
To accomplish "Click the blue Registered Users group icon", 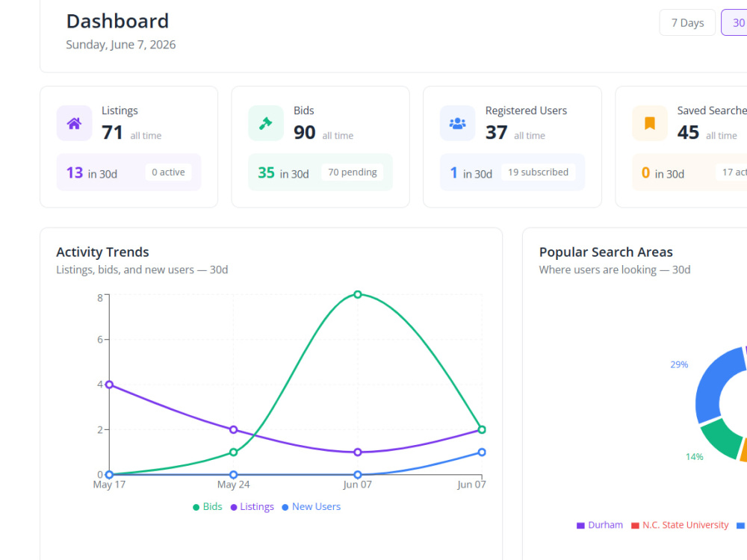I will (457, 123).
